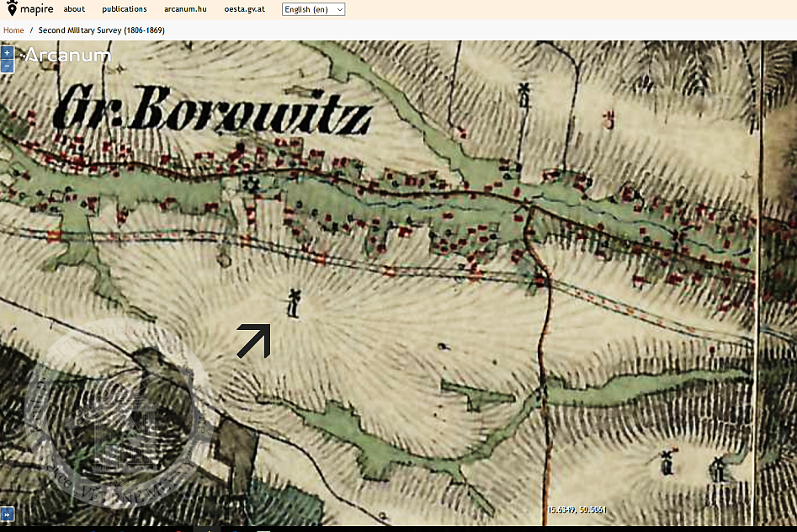Click the Gr. Borowitz place name label

(210, 109)
